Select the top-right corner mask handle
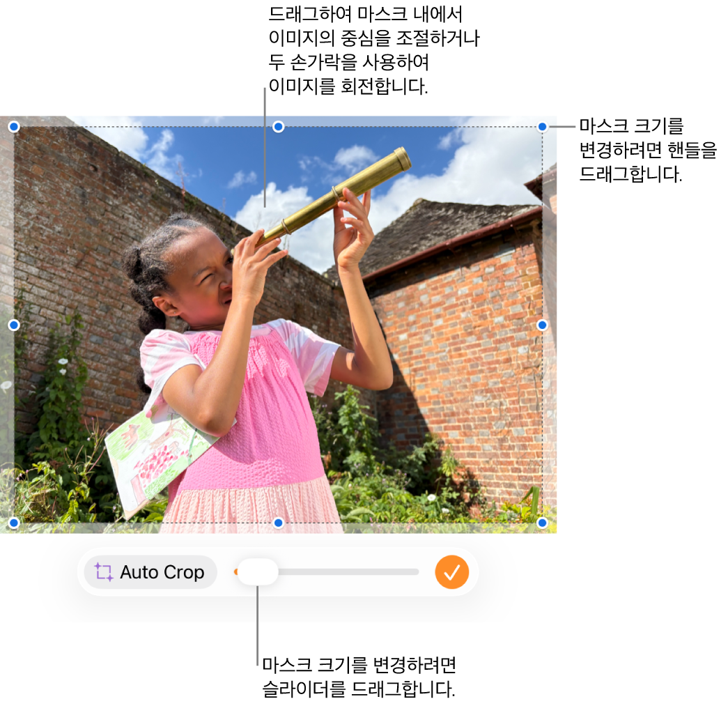 (x=542, y=127)
